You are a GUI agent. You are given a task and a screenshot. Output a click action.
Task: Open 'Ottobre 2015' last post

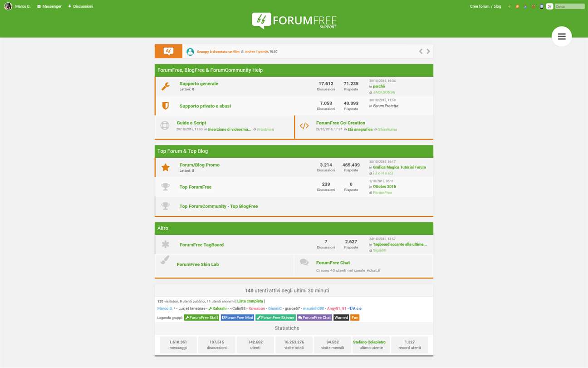(384, 187)
